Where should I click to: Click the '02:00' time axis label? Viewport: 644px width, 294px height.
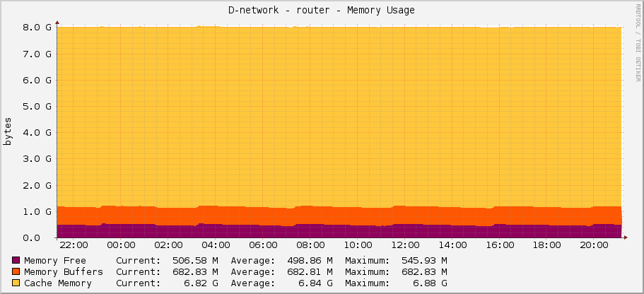point(168,245)
